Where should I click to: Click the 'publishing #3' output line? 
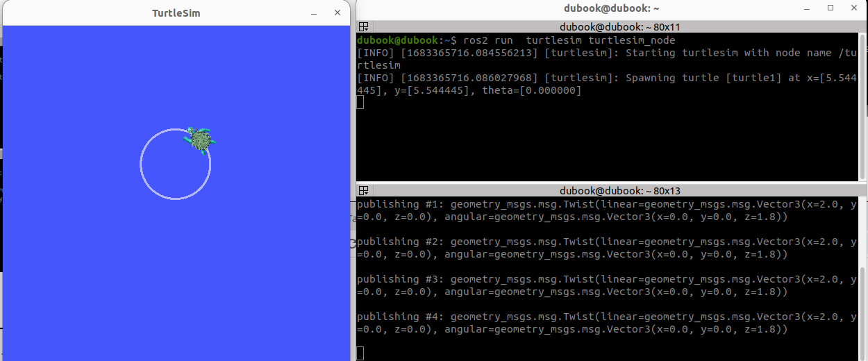coord(607,285)
